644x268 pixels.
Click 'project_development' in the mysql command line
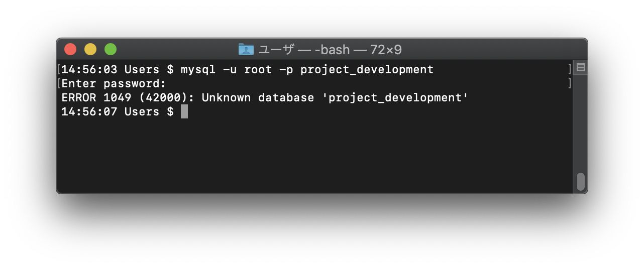(x=367, y=70)
